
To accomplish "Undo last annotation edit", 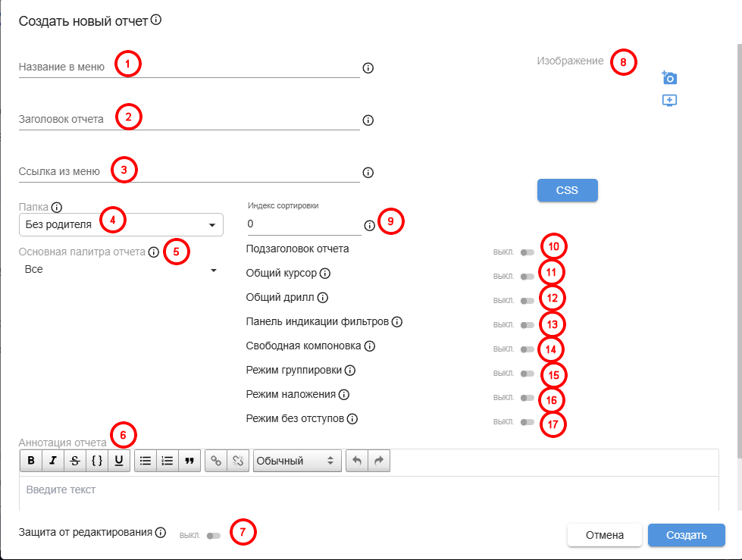I will pyautogui.click(x=357, y=460).
